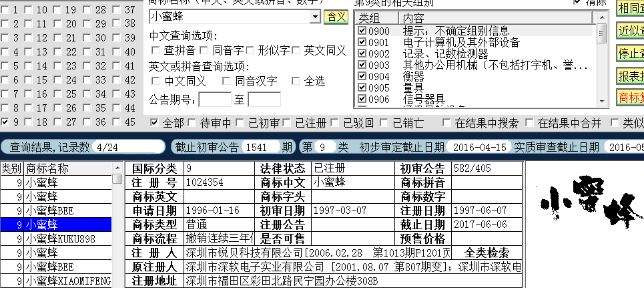Screen dimensions: 644x288
Task: Check class 35 checkbox
Action: click(x=87, y=108)
